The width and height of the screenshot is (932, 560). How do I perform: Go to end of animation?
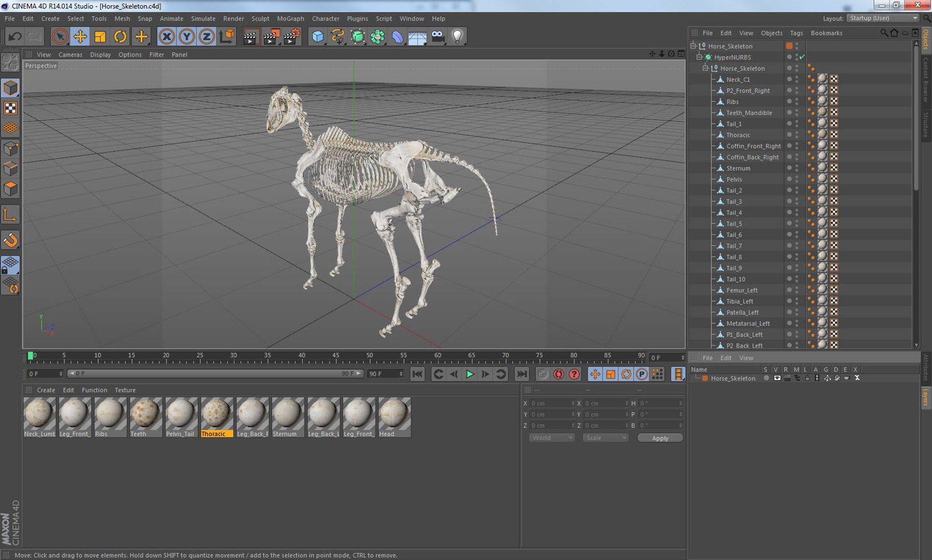(522, 374)
